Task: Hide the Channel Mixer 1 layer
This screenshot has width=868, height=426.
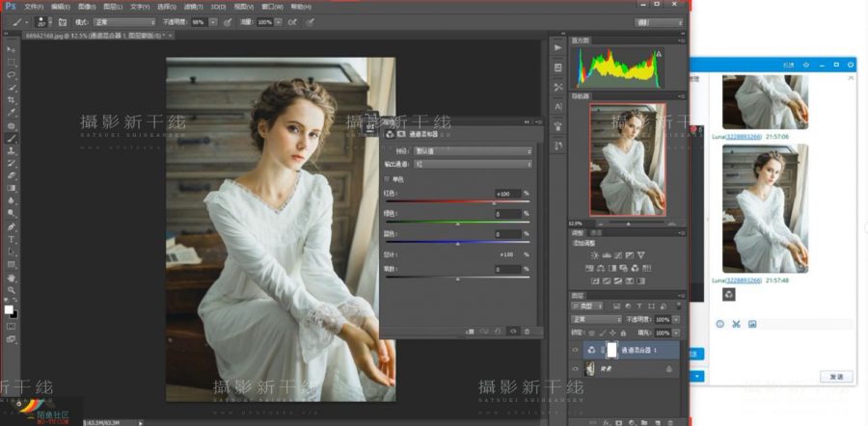Action: [x=575, y=350]
